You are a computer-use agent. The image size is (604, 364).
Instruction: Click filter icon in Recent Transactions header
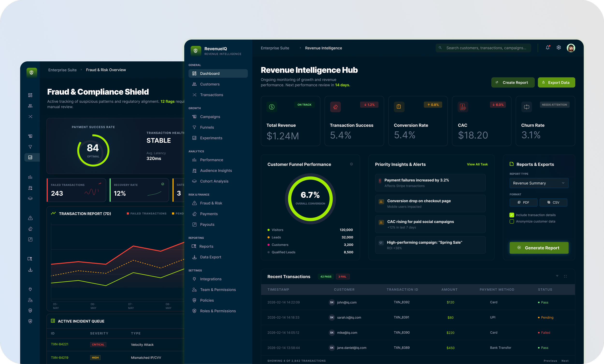pyautogui.click(x=557, y=276)
